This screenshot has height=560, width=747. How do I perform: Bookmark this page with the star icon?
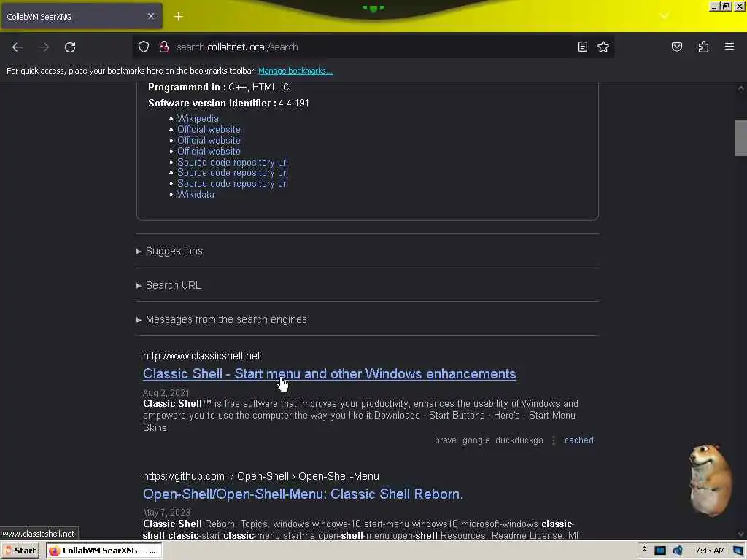tap(603, 47)
